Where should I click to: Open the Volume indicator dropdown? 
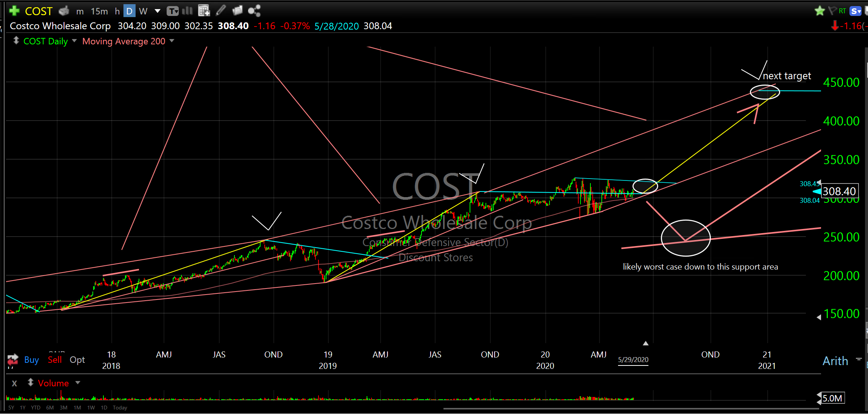tap(78, 383)
